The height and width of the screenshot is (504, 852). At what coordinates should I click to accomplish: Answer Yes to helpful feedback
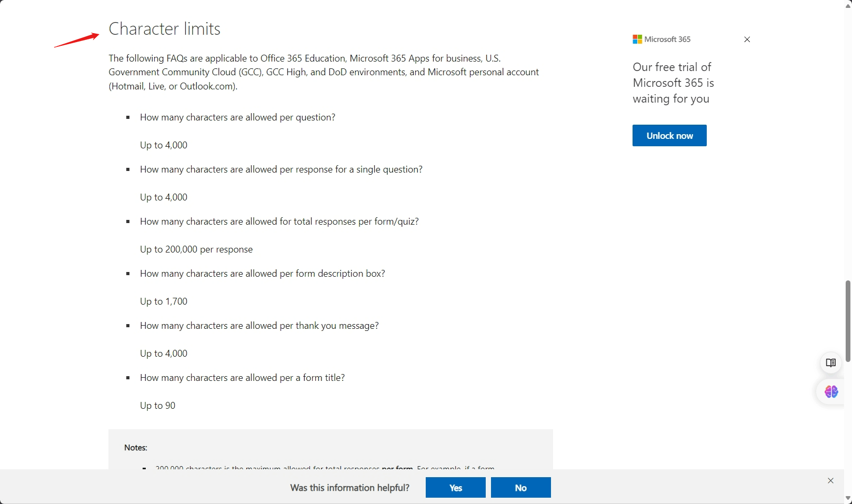(455, 488)
